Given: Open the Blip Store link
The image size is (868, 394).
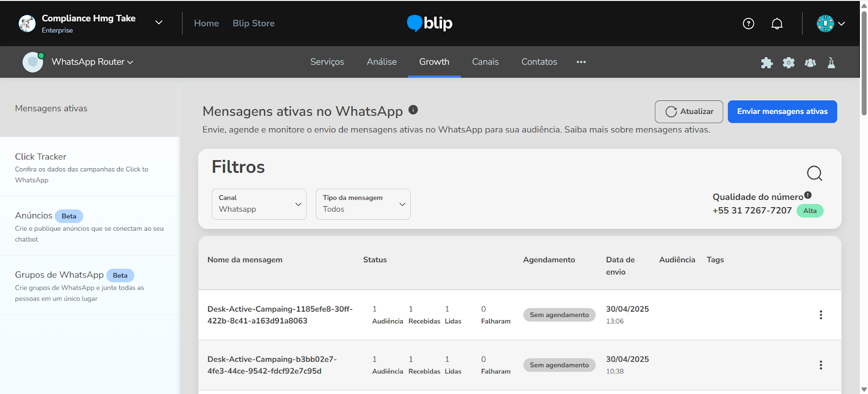Looking at the screenshot, I should point(253,23).
